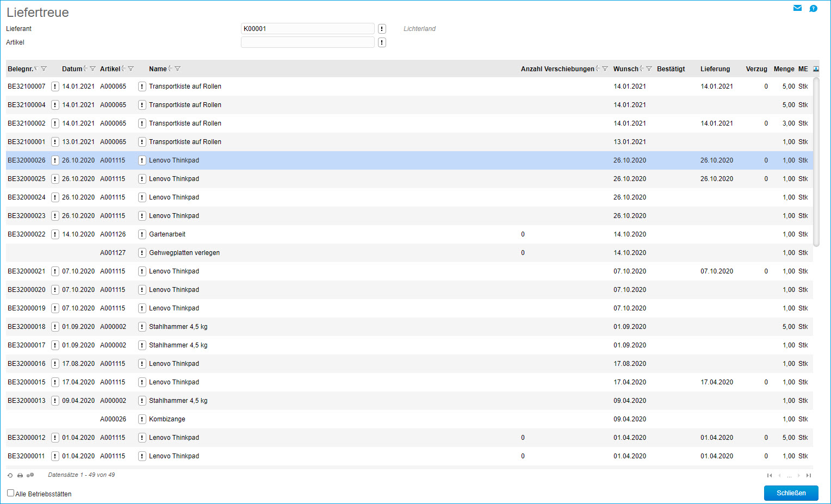Open filter for Anzahl Verschiebungen column

point(605,69)
